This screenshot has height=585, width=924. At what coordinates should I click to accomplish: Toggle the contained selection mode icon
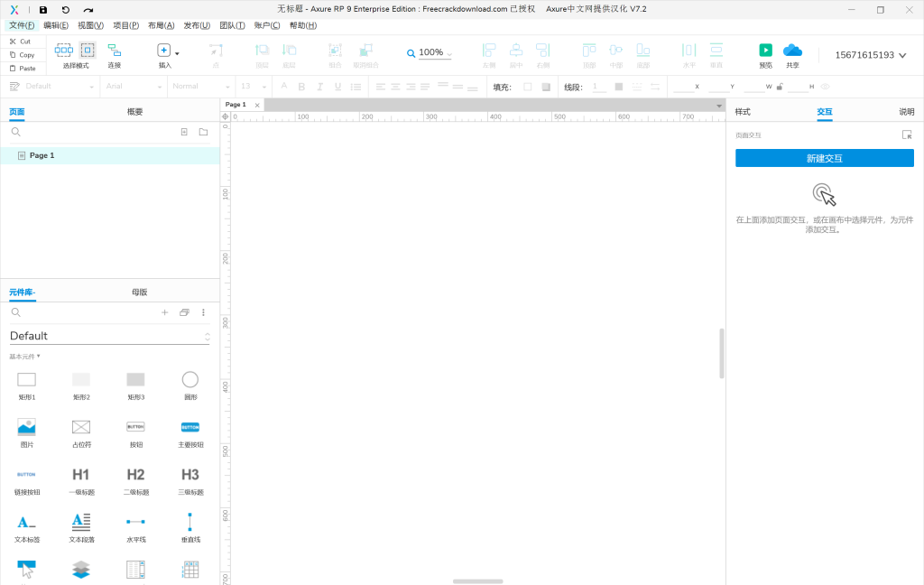tap(88, 51)
